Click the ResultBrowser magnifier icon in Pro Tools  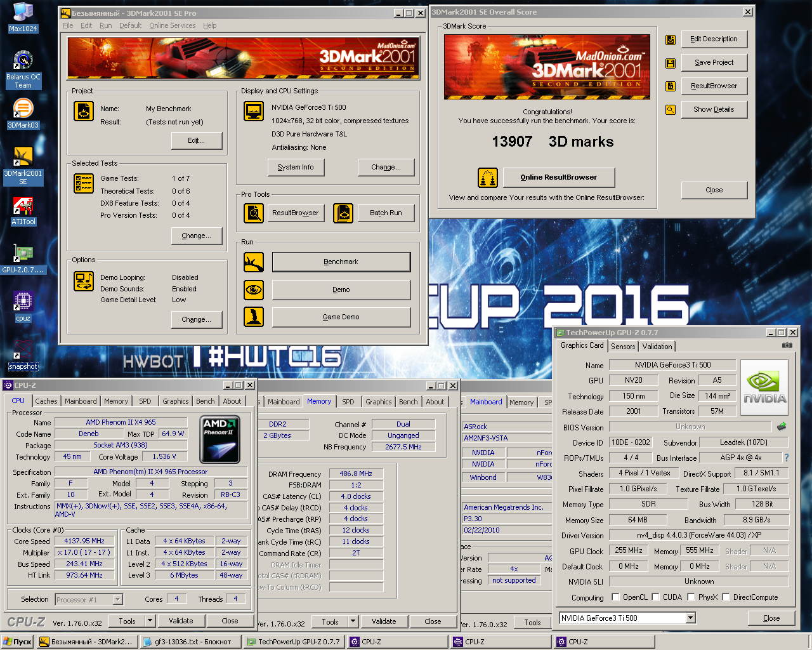coord(254,213)
